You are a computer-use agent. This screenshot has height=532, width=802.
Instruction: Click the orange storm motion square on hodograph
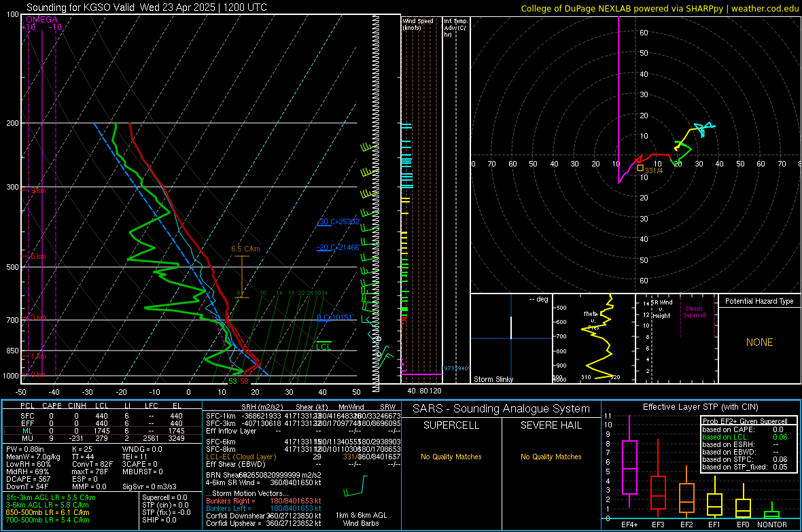[640, 168]
